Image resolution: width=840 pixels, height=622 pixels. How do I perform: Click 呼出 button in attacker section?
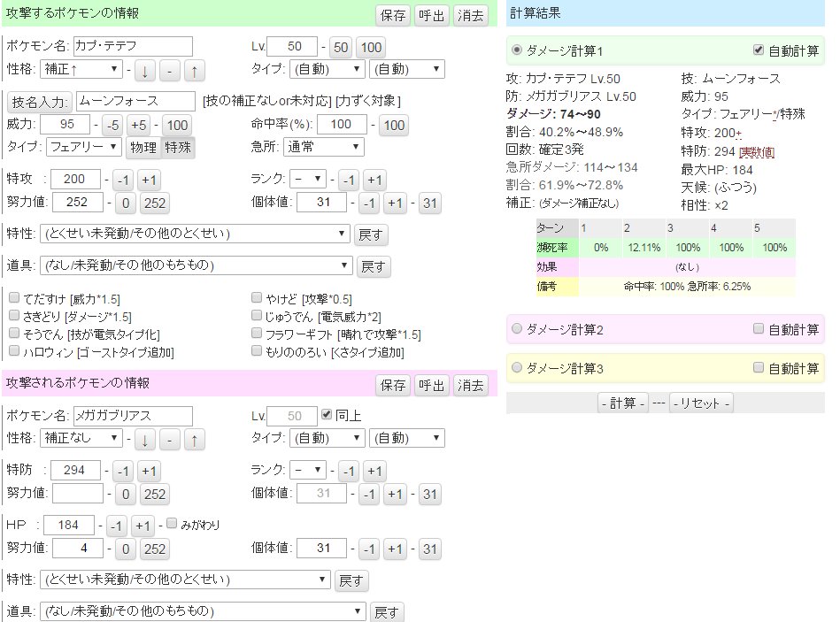[431, 16]
